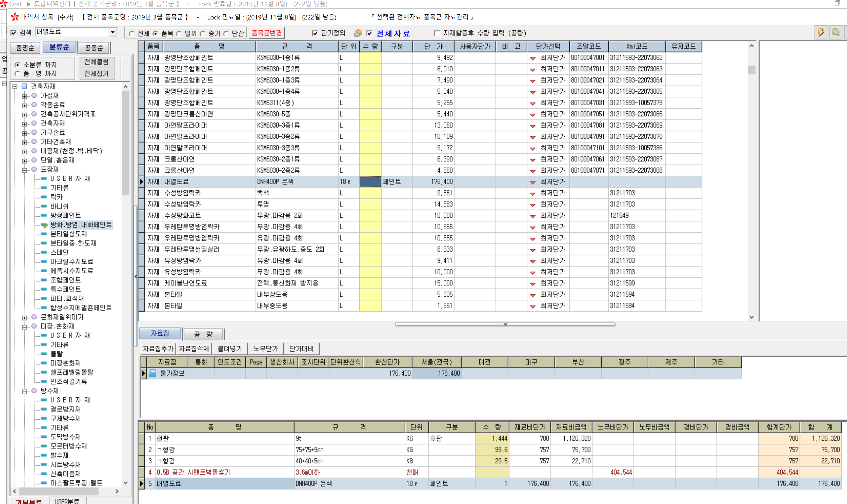
Task: Click the 품목군변경 button
Action: 266,33
